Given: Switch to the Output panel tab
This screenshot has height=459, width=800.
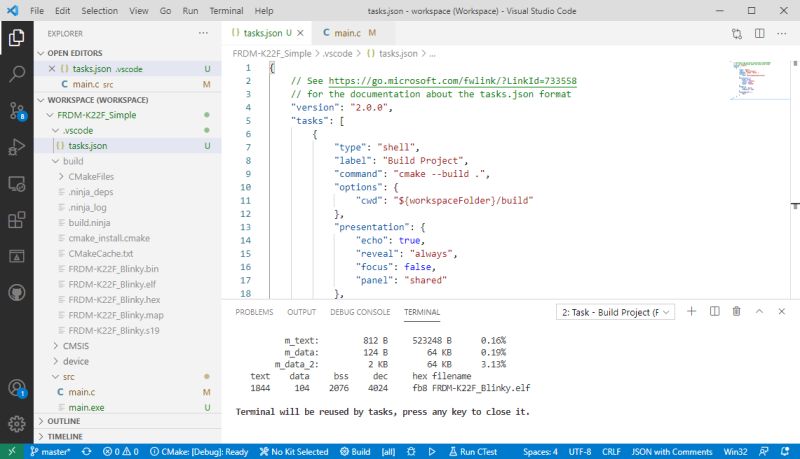Looking at the screenshot, I should point(302,312).
